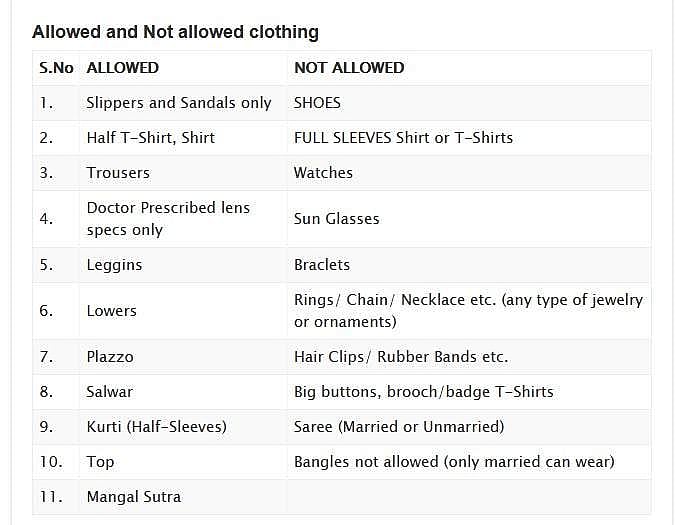Click the 'Allowed and Not allowed clothing' heading

coord(175,32)
